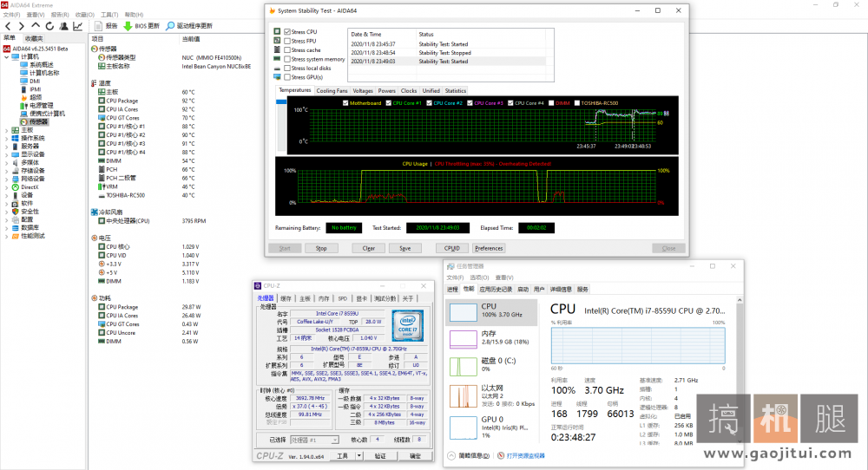Click the AIDA64 Forward navigation arrow
This screenshot has width=868, height=470.
tap(21, 26)
